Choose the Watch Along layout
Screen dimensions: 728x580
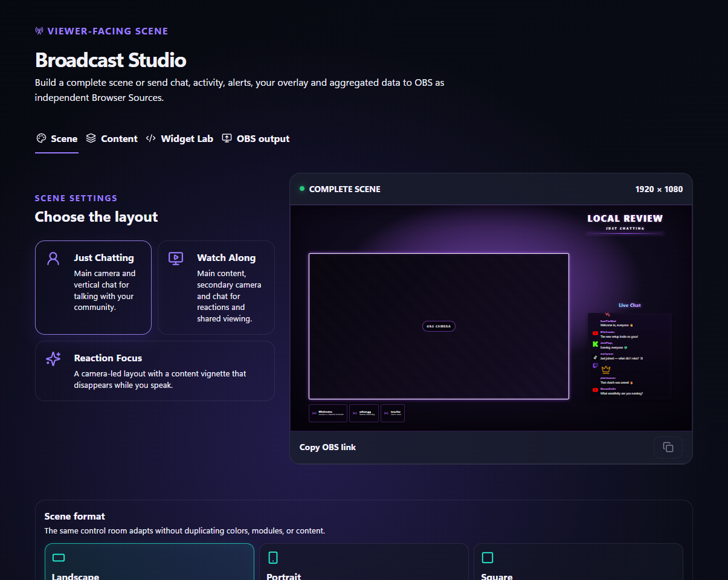coord(216,288)
